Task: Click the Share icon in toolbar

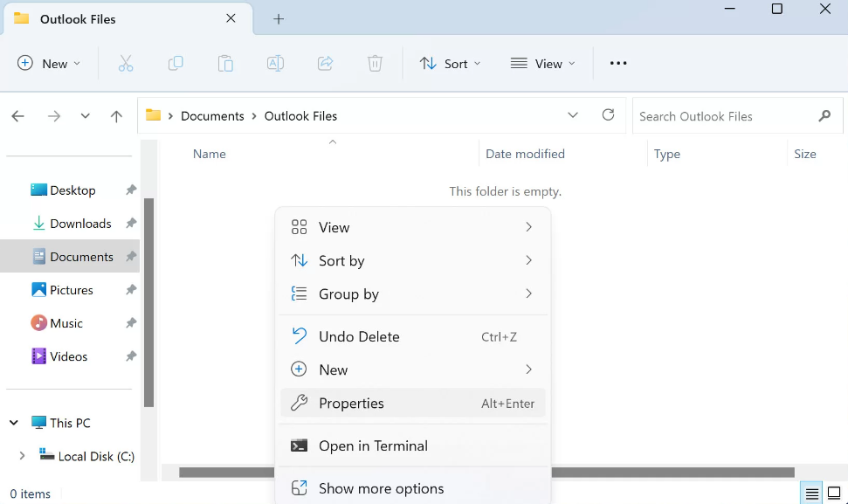Action: [x=325, y=63]
